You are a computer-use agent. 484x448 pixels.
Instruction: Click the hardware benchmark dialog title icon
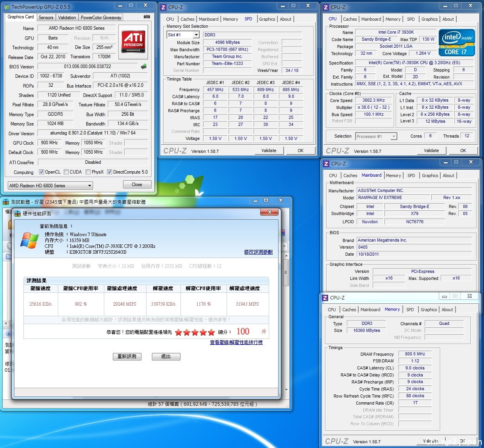[x=18, y=213]
